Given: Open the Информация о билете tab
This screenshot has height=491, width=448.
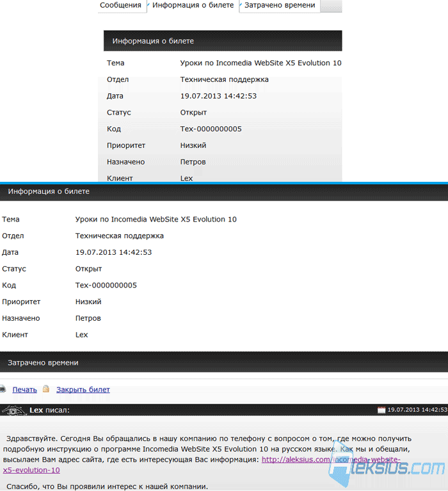Looking at the screenshot, I should (x=193, y=5).
